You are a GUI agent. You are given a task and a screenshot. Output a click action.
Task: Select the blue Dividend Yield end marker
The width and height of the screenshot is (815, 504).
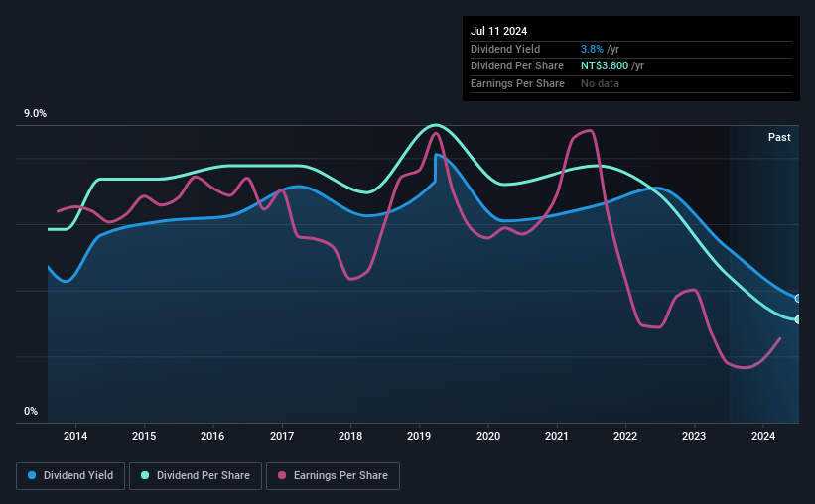[798, 299]
